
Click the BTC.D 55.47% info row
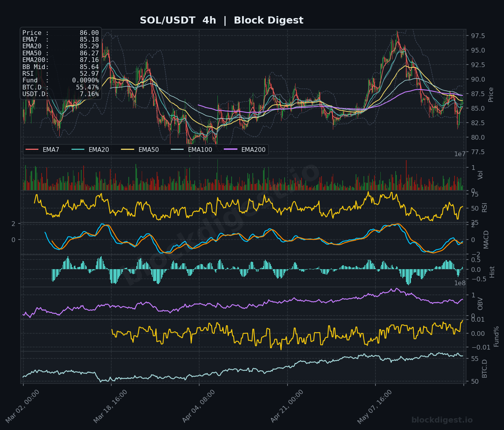pos(60,87)
